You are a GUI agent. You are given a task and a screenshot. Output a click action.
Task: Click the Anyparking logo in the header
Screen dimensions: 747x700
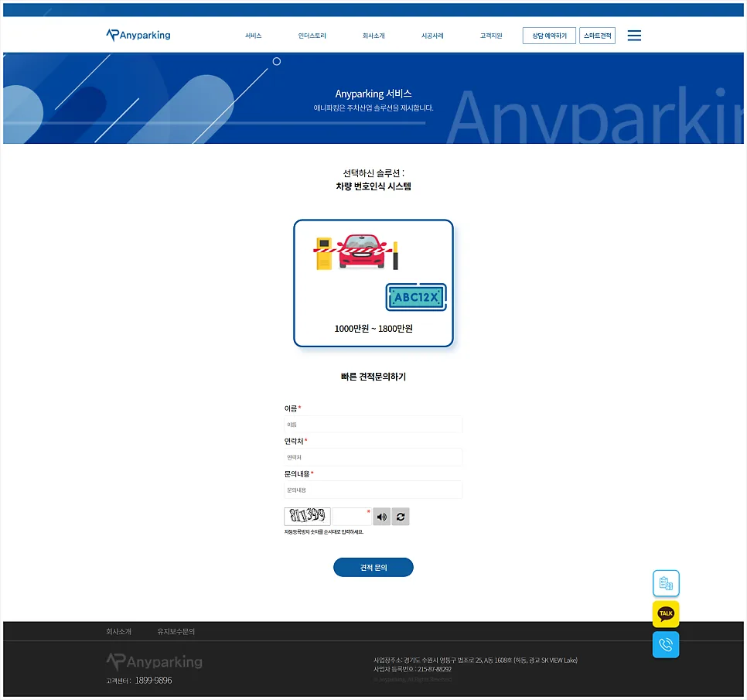(x=138, y=35)
